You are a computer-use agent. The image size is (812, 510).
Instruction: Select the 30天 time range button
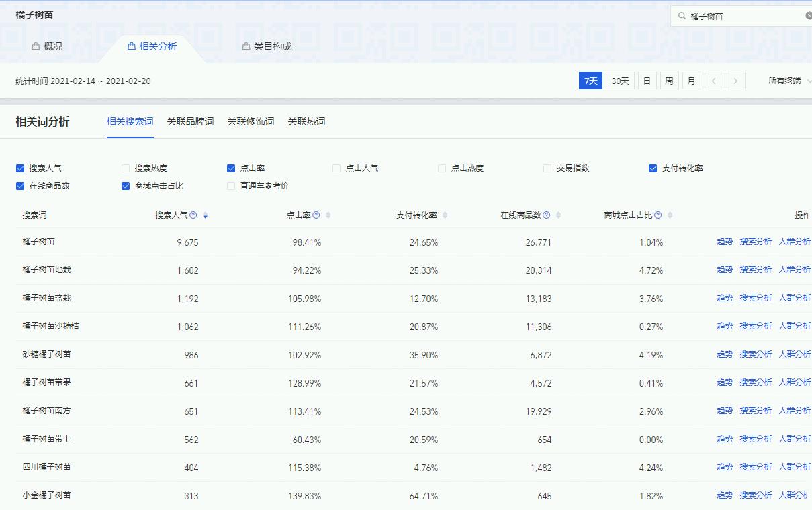click(x=619, y=80)
